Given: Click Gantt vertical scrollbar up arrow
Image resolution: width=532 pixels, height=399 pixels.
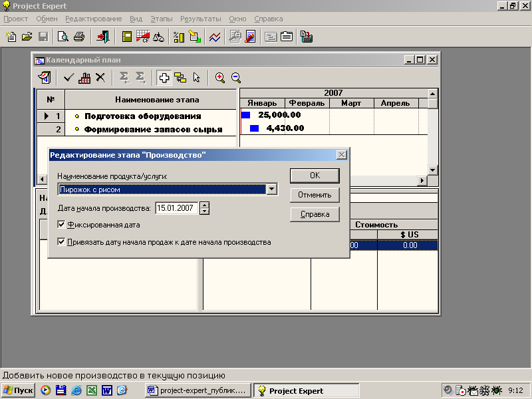Looking at the screenshot, I should click(x=433, y=94).
